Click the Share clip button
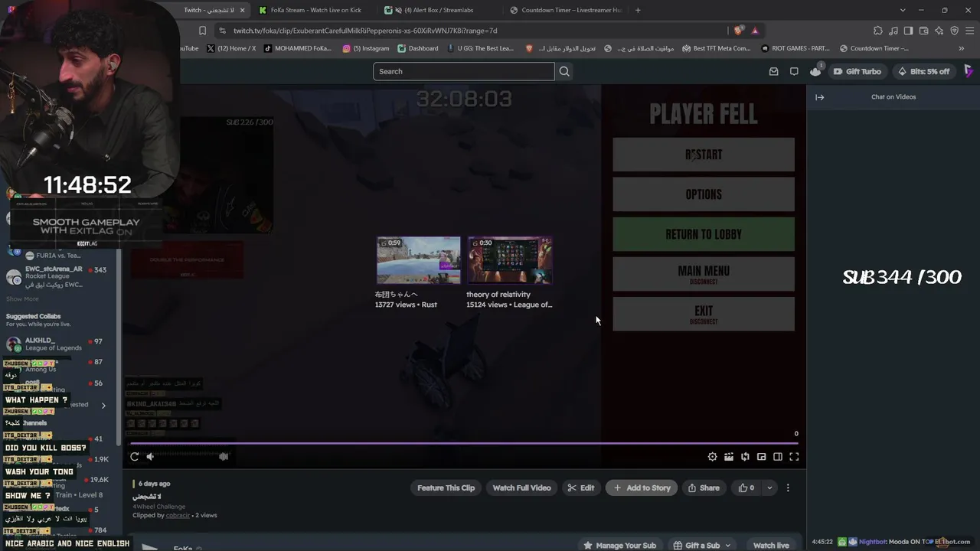Image resolution: width=980 pixels, height=551 pixels. [x=704, y=488]
